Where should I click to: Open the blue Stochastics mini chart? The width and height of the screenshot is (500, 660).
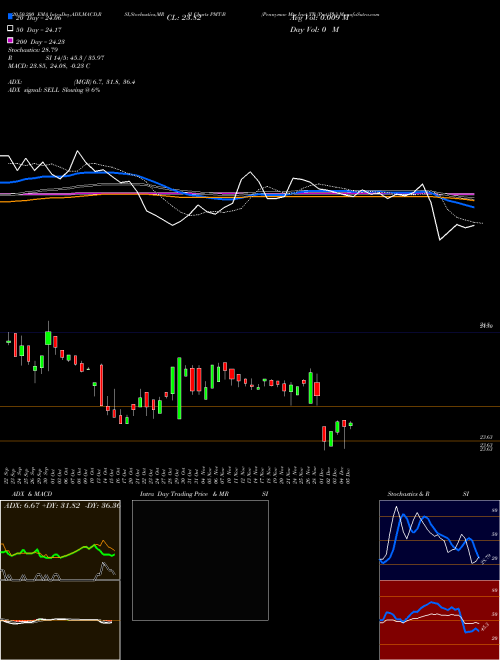(x=439, y=540)
